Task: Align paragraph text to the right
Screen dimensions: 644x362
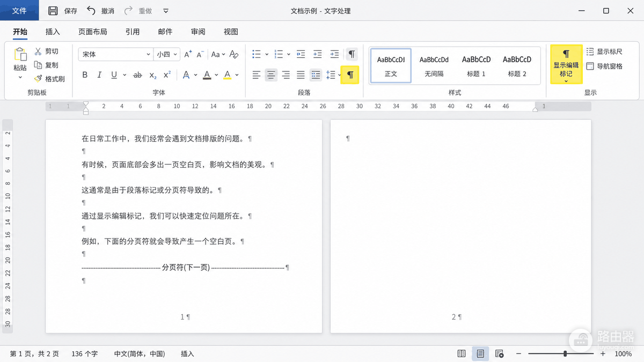Action: tap(286, 75)
